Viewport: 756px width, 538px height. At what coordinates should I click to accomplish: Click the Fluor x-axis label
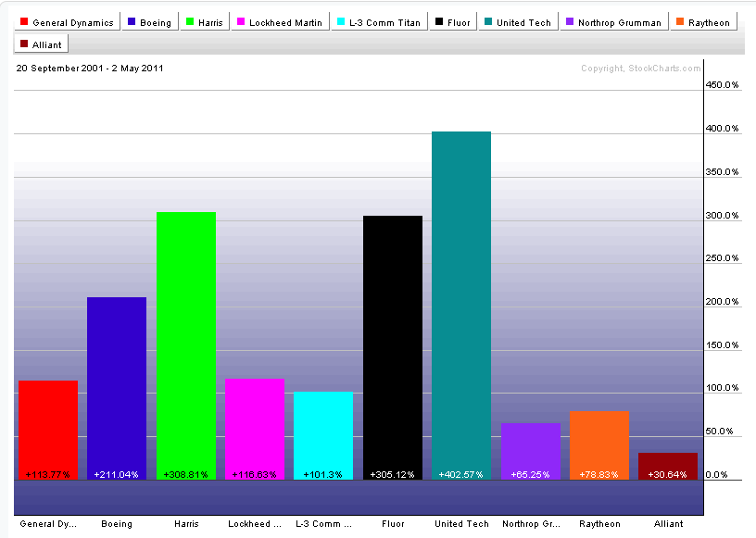pyautogui.click(x=393, y=524)
